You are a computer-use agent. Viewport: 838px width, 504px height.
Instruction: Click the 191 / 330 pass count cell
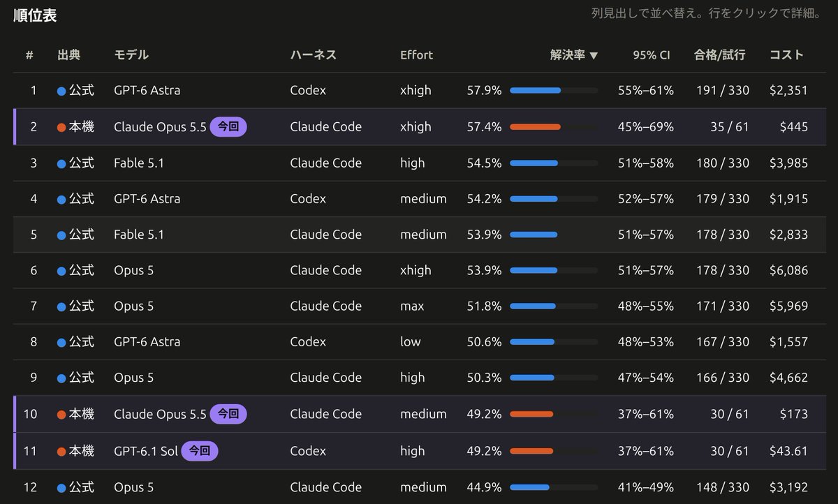tap(723, 90)
